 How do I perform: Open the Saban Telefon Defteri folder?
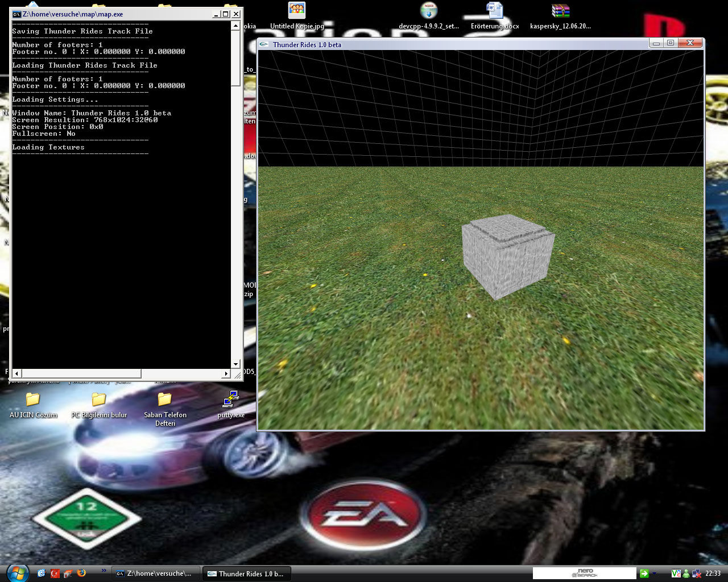[x=165, y=399]
